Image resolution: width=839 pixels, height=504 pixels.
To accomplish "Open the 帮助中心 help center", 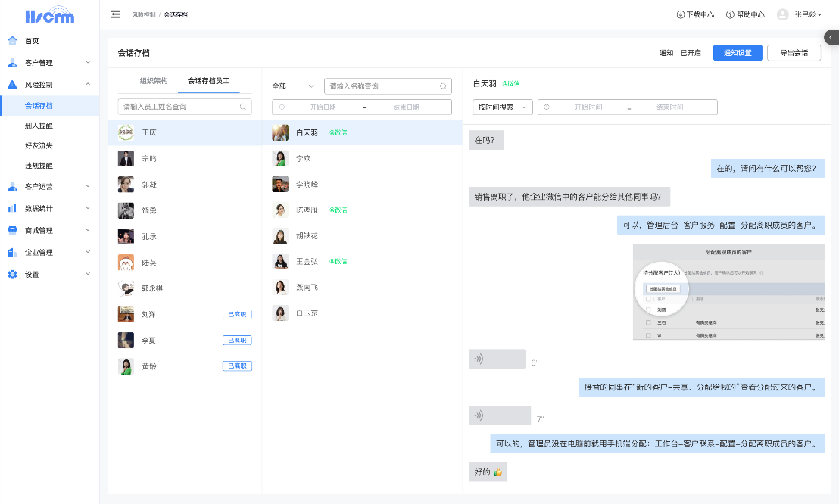I will click(x=745, y=14).
